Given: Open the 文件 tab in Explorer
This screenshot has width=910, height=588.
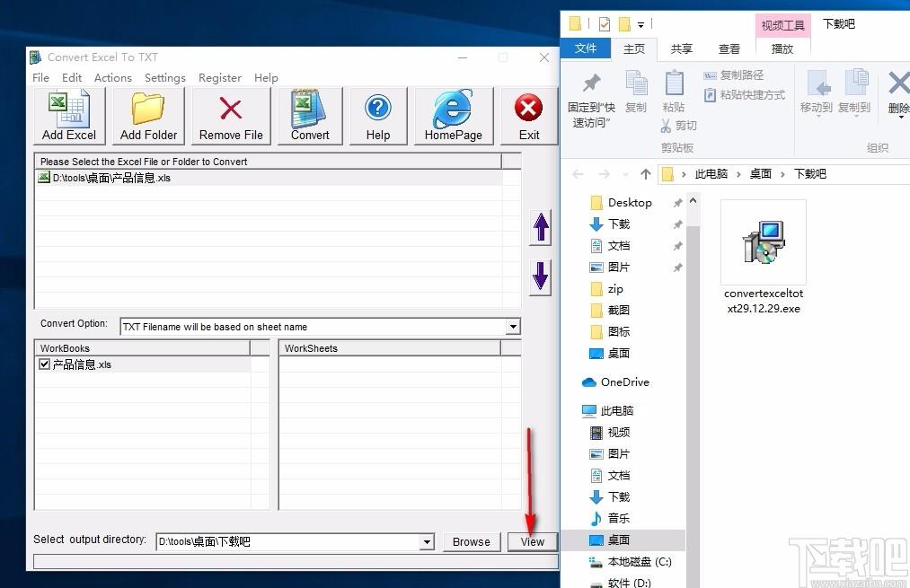Looking at the screenshot, I should (x=586, y=48).
